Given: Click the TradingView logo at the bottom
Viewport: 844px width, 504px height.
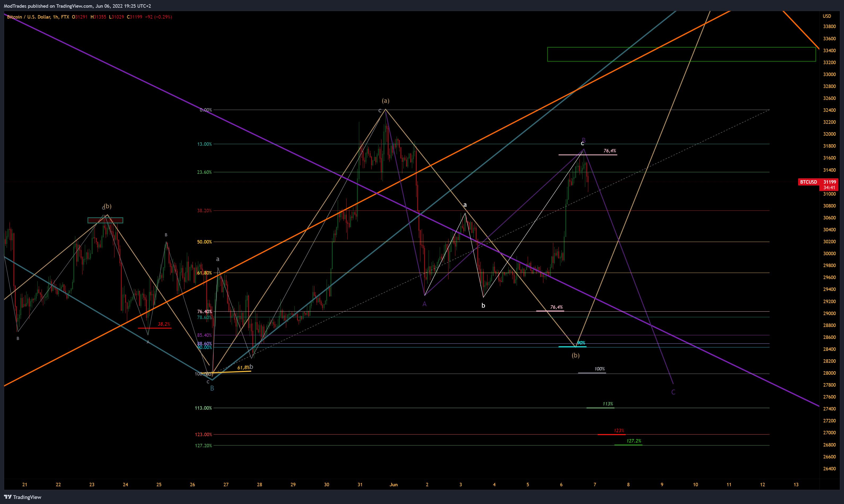Looking at the screenshot, I should (23, 497).
